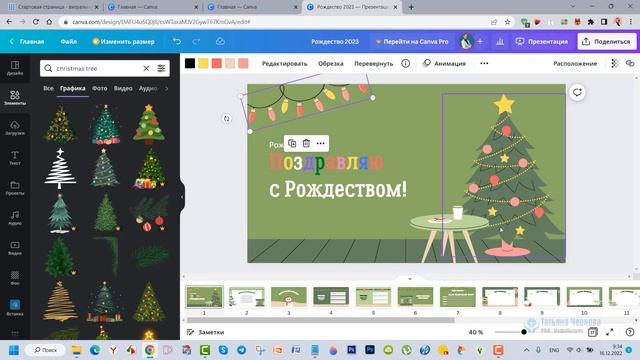
Task: Switch to the Аудио tab
Action: 148,88
